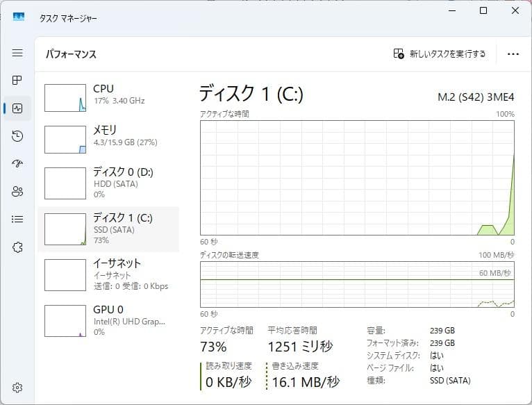Run new task via 新しいタスクを実行する
This screenshot has height=405, width=532.
click(440, 54)
